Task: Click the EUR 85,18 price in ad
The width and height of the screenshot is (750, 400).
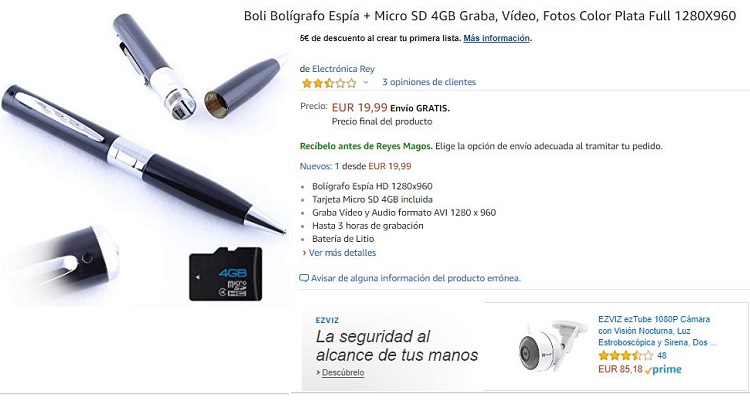Action: (620, 369)
